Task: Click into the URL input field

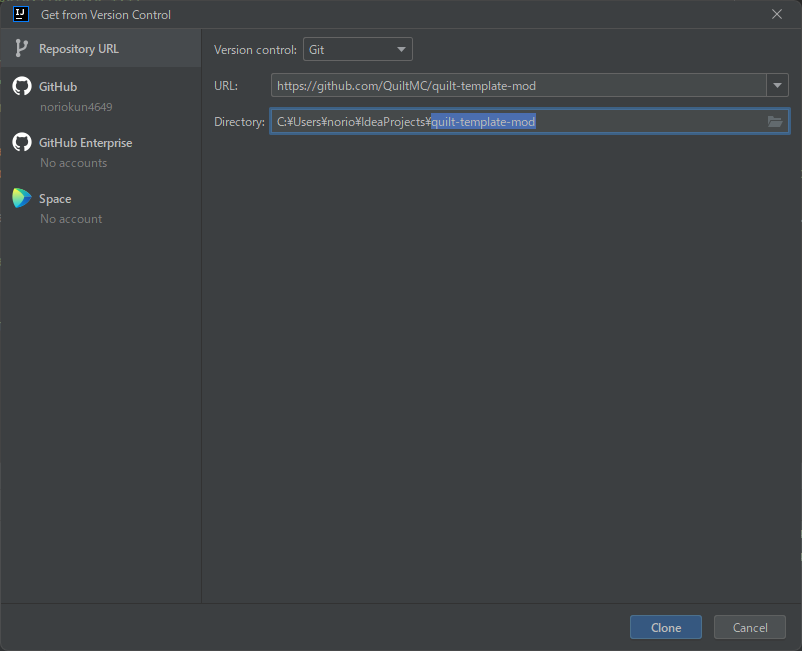Action: coord(518,85)
